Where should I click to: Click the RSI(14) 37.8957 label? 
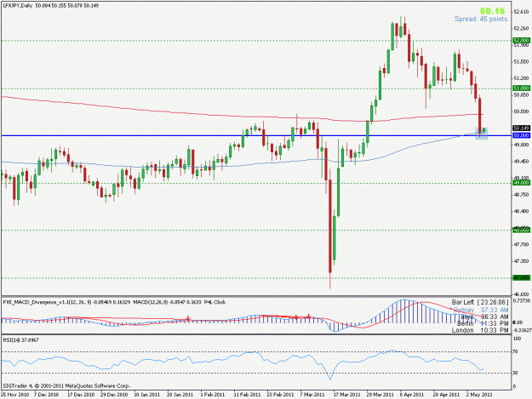tap(20, 339)
